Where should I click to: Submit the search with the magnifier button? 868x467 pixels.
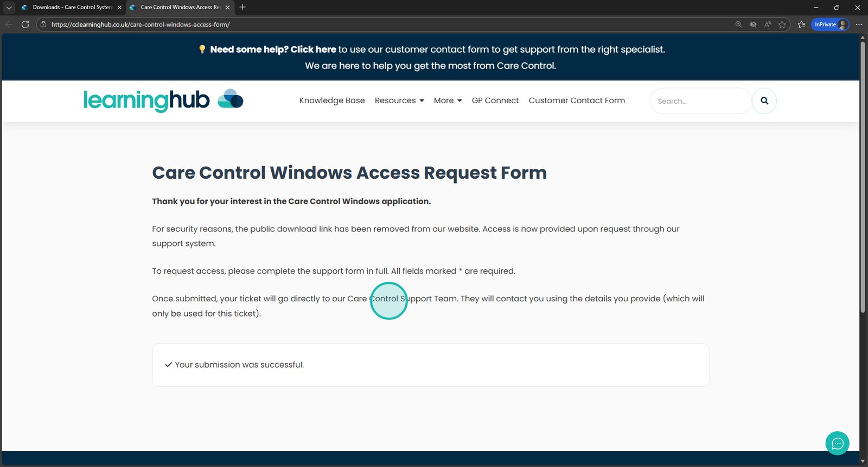tap(764, 101)
